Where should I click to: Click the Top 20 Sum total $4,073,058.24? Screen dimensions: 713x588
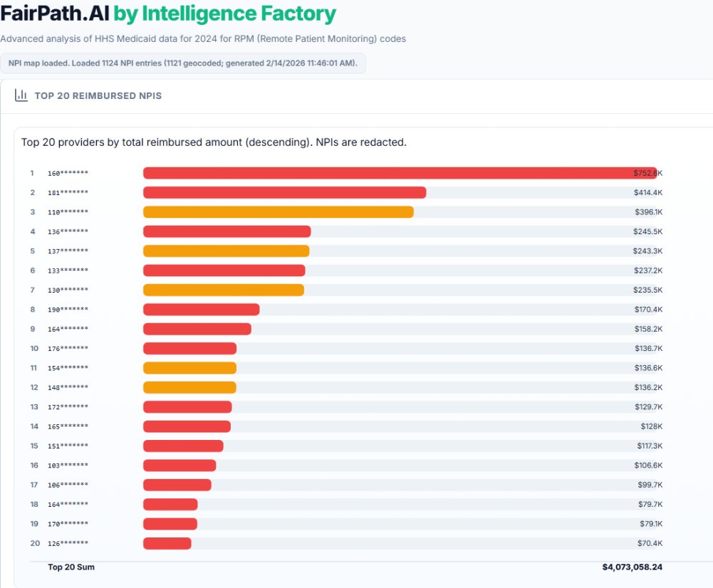[x=632, y=567]
